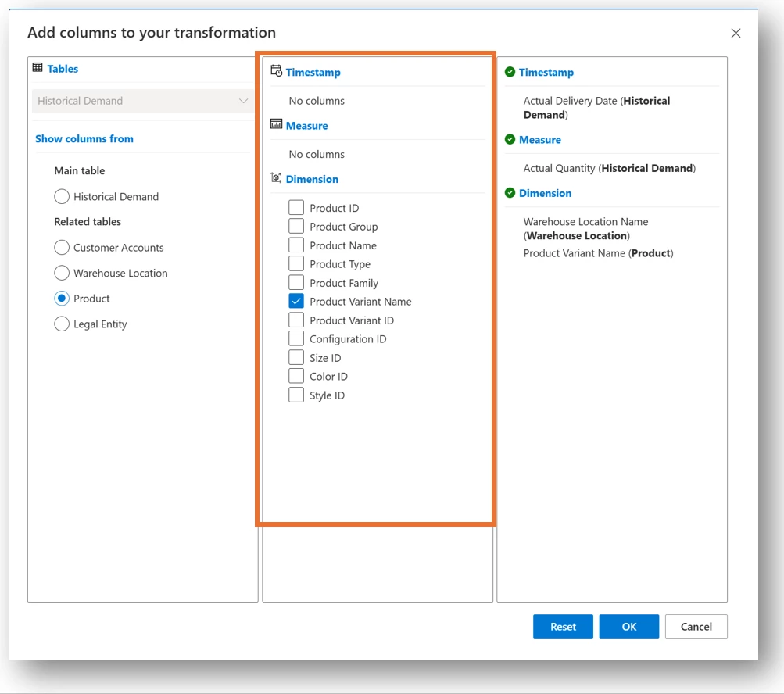Image resolution: width=784 pixels, height=694 pixels.
Task: Confirm changes with the OK button
Action: coord(628,626)
